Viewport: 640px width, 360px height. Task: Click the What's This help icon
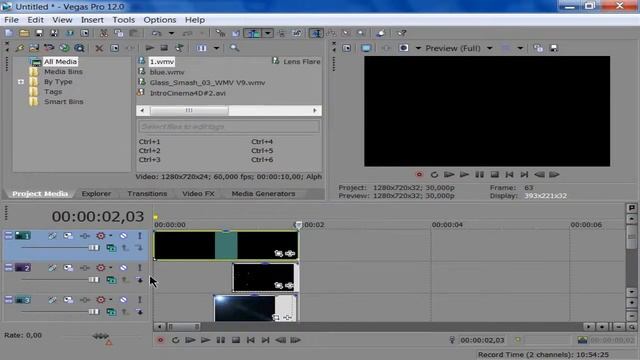[401, 33]
